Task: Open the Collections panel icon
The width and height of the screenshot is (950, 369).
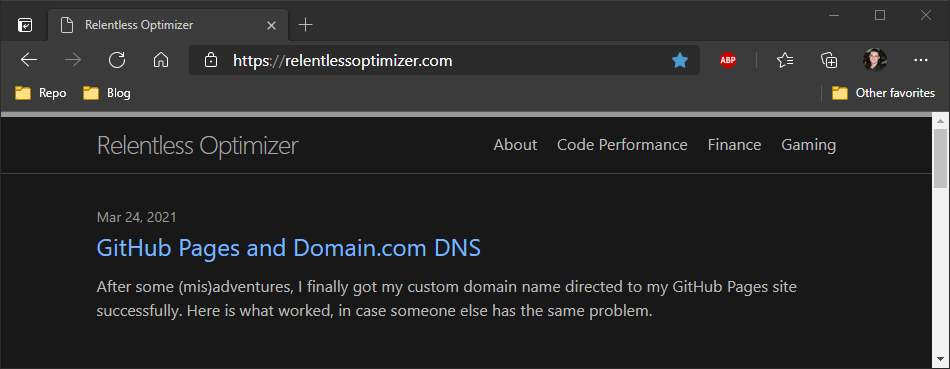Action: pyautogui.click(x=829, y=60)
